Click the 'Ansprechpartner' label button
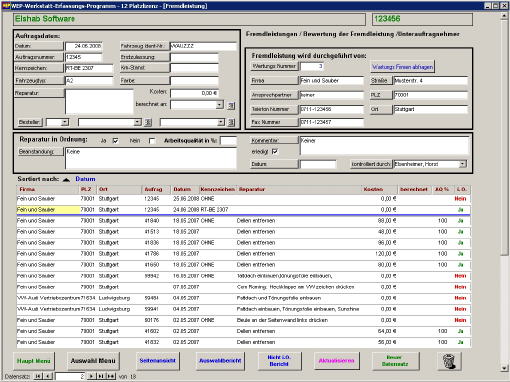510x382 pixels. coord(274,95)
